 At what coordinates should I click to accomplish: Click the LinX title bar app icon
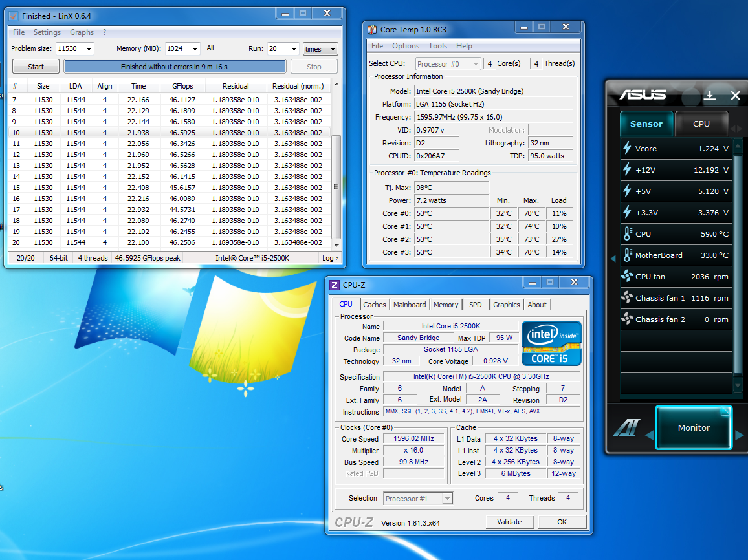pos(14,16)
